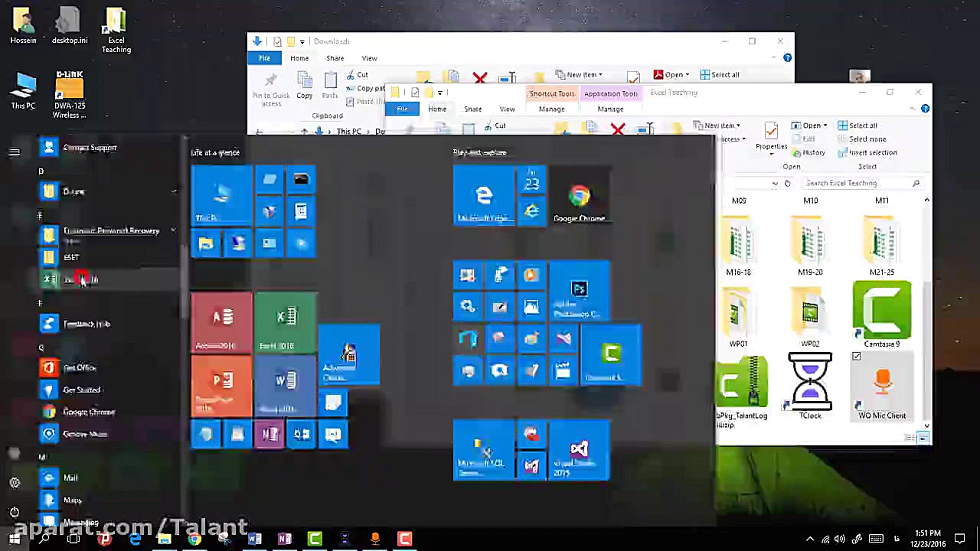
Task: Switch to details view in Excel Teaching
Action: point(911,438)
